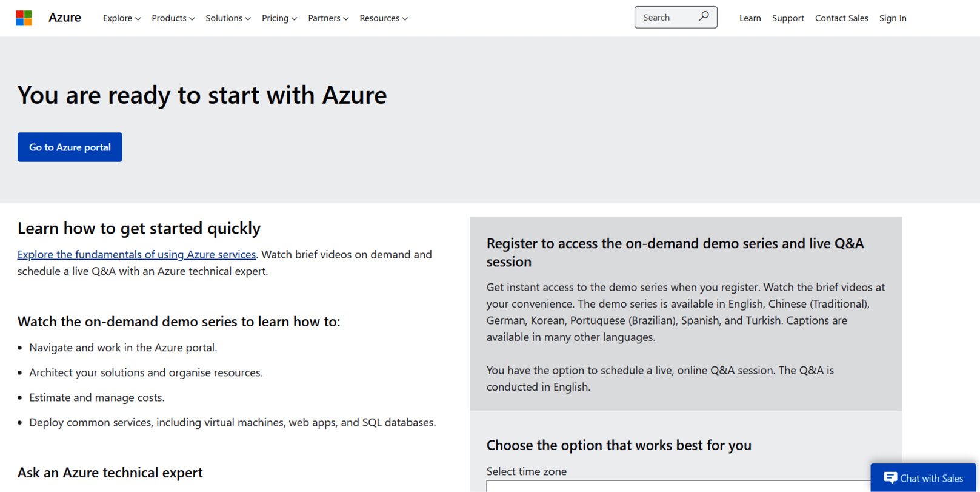
Task: Click Sign In
Action: [893, 18]
